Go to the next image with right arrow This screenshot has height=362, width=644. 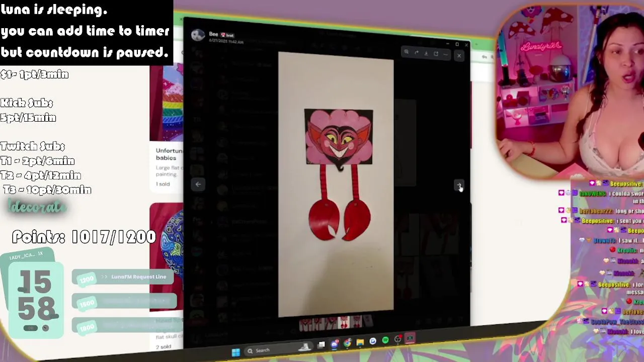click(459, 186)
